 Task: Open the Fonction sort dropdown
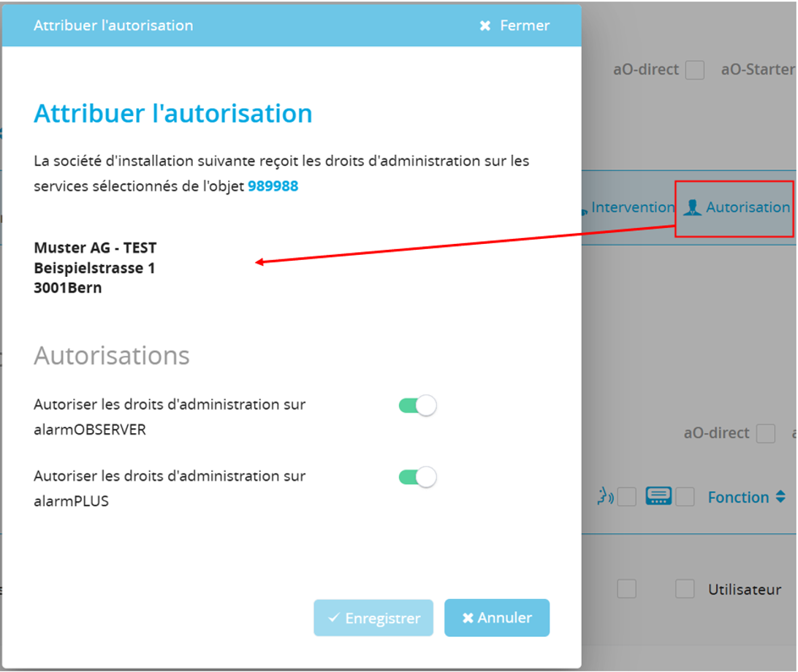[x=780, y=497]
